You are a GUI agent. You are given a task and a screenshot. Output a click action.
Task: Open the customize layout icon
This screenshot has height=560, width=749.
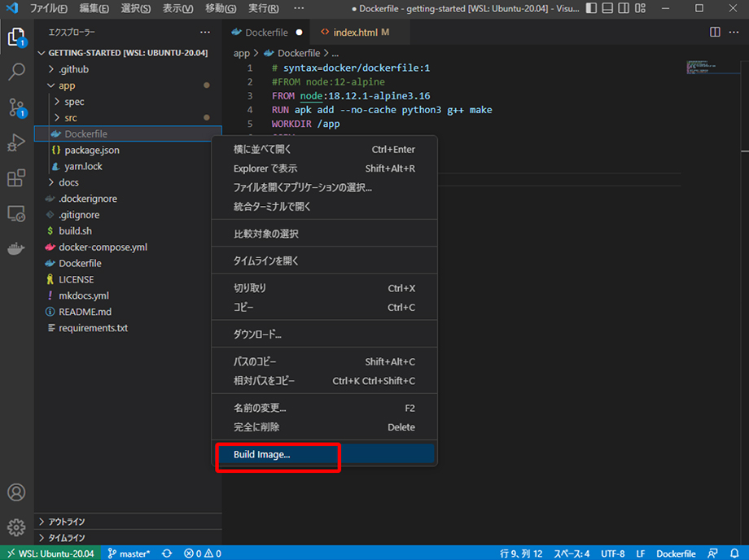click(640, 8)
